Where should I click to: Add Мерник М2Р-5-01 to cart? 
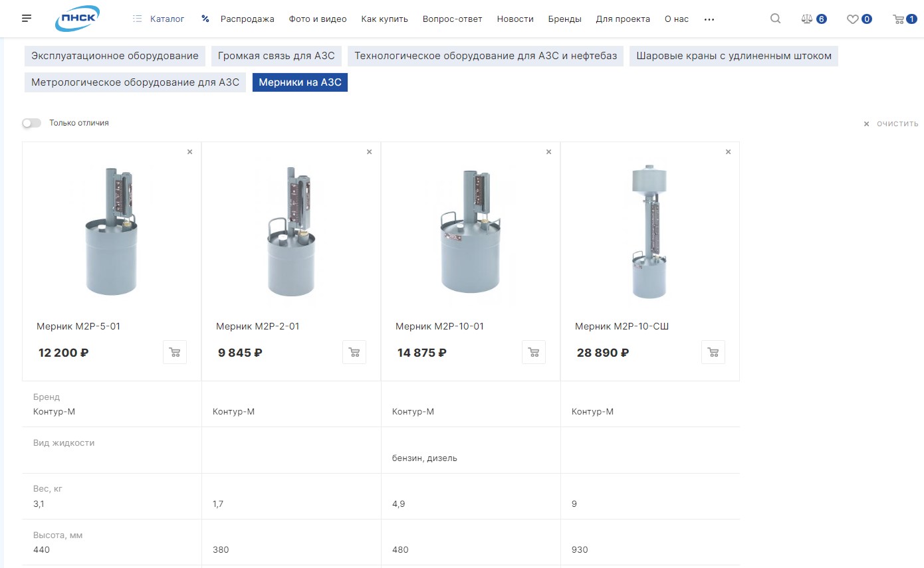[175, 352]
